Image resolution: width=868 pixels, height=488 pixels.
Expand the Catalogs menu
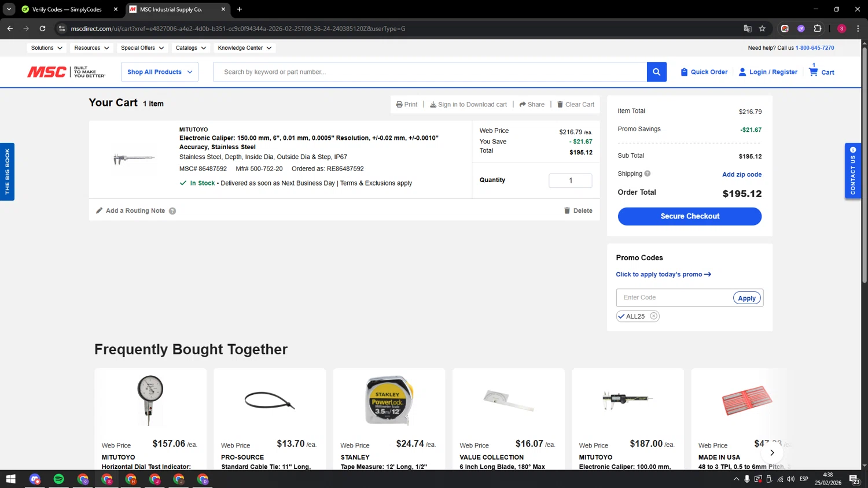(190, 48)
